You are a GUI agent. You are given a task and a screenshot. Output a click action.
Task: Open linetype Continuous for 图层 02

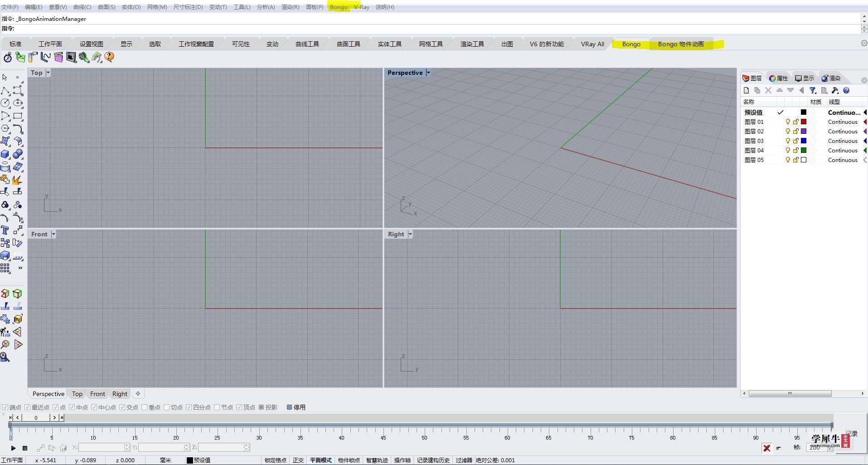click(843, 132)
